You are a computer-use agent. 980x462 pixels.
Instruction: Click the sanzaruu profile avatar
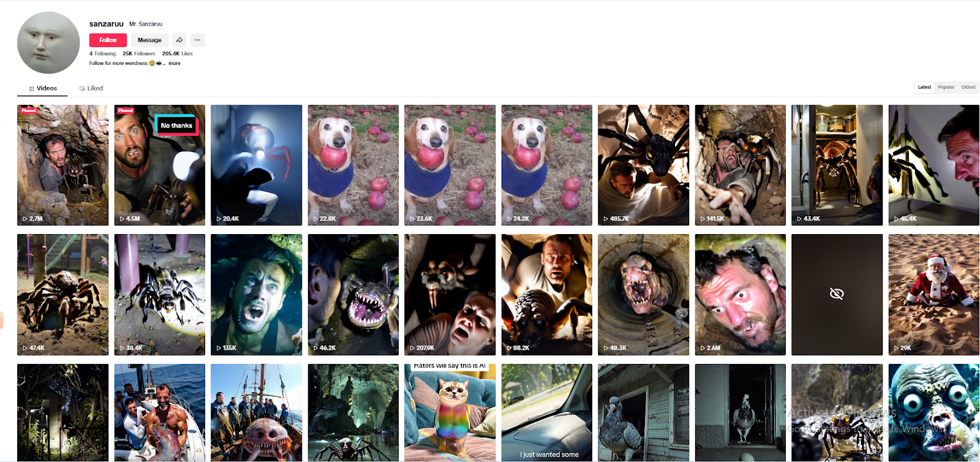48,42
